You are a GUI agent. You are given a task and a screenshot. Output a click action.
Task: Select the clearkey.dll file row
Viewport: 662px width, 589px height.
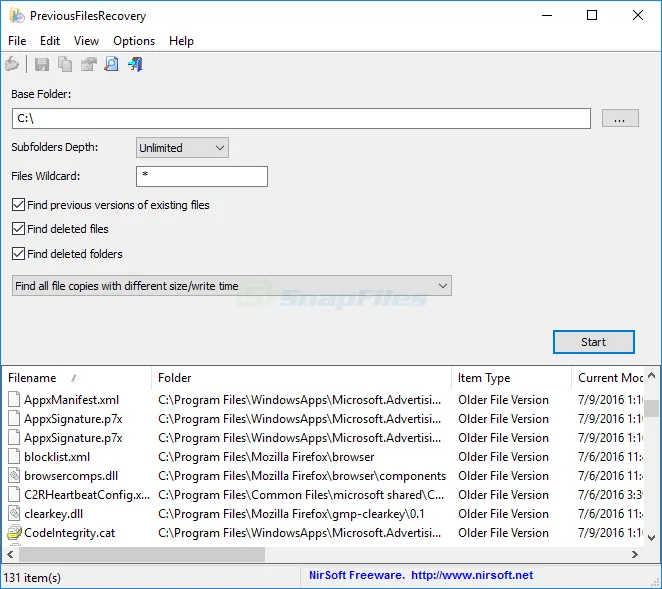click(323, 514)
